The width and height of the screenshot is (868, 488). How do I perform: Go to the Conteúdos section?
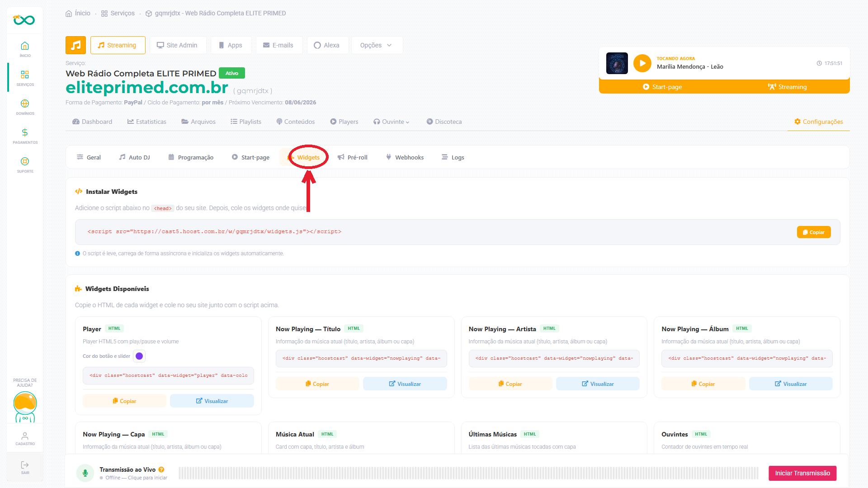tap(296, 122)
